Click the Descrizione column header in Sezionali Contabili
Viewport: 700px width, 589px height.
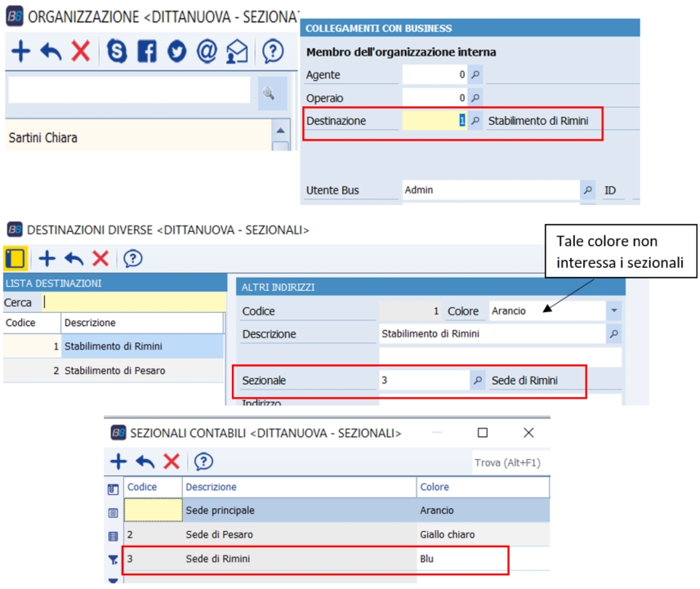click(x=300, y=487)
